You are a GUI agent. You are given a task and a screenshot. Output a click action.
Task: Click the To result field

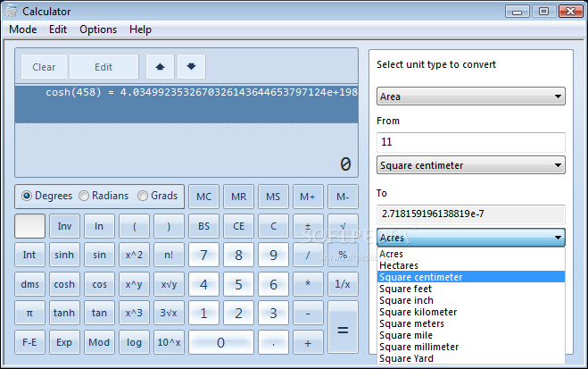[470, 214]
